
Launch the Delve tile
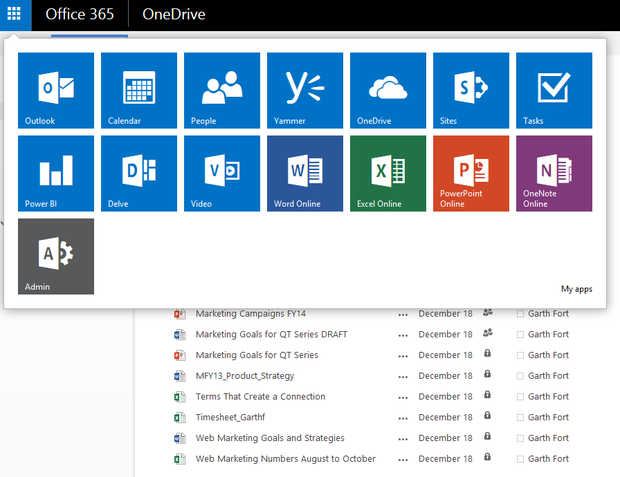click(x=139, y=174)
